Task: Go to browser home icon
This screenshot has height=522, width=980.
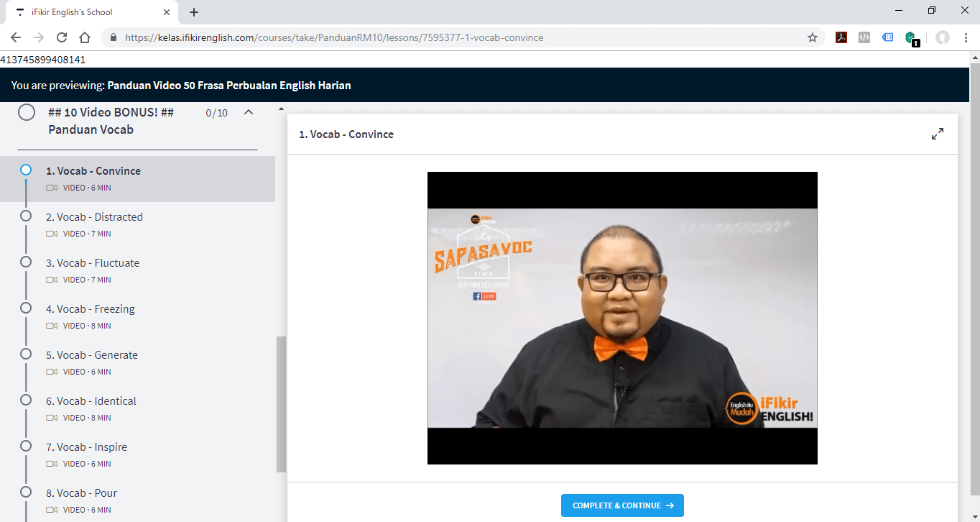Action: pos(85,37)
